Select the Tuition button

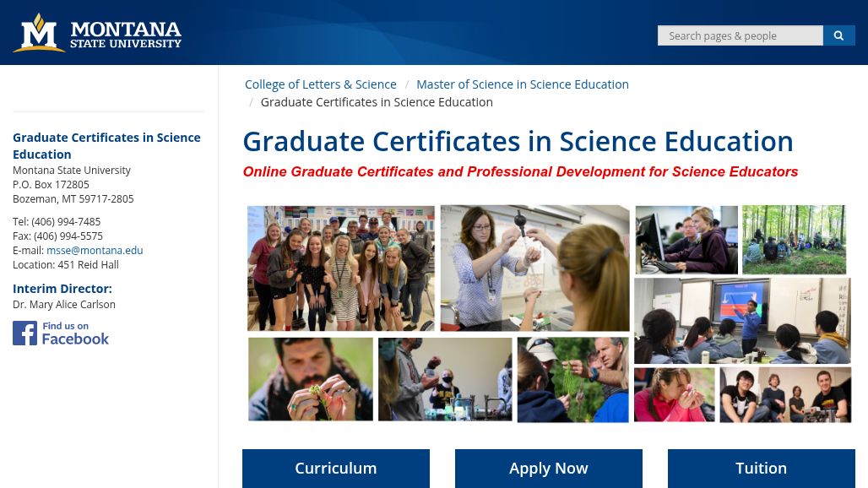[761, 469]
